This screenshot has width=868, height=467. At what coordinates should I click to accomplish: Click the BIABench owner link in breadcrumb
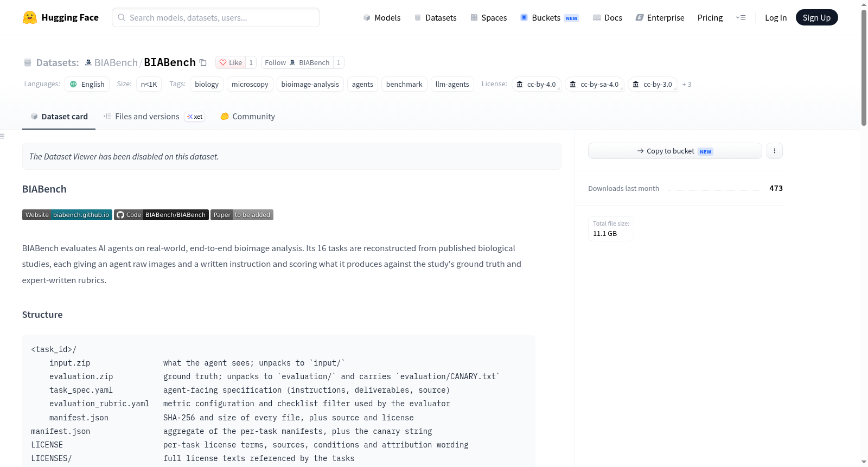[116, 62]
